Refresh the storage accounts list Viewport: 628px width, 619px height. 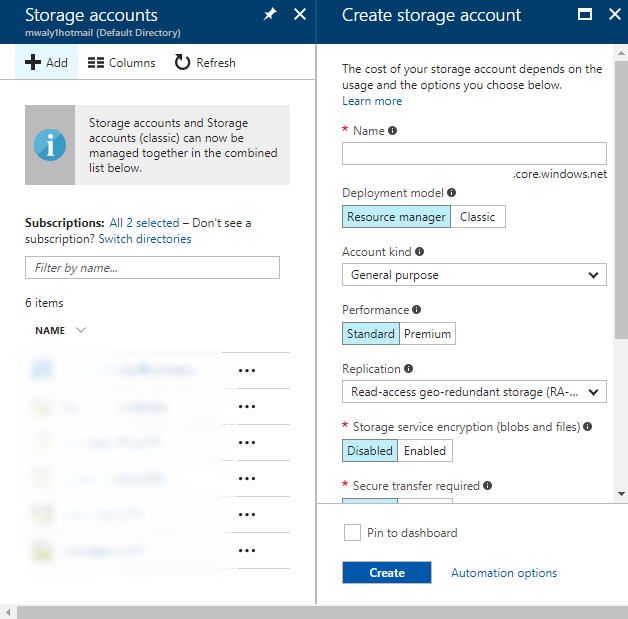205,62
